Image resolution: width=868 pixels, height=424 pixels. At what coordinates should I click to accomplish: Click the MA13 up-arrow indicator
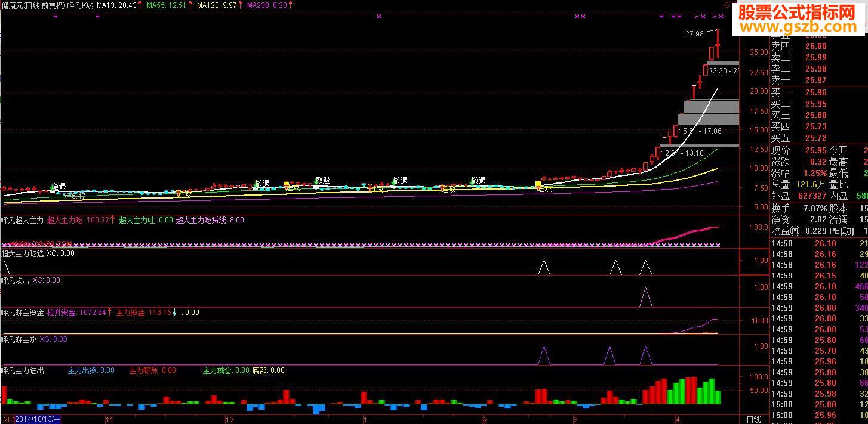pyautogui.click(x=140, y=4)
